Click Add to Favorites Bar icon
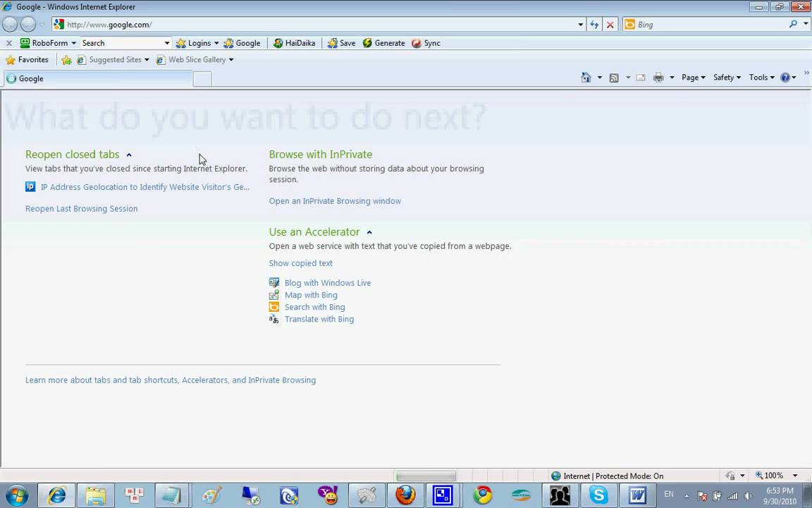This screenshot has height=508, width=812. 66,60
